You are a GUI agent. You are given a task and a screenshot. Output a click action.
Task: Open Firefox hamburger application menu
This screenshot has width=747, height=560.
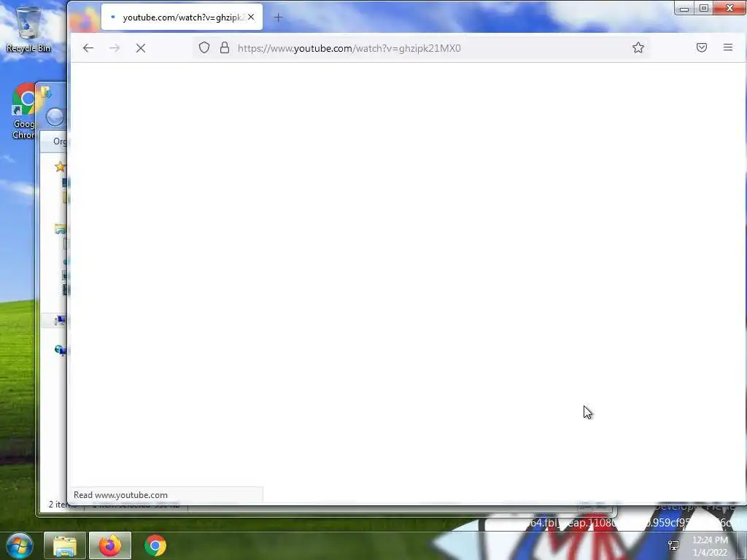728,47
